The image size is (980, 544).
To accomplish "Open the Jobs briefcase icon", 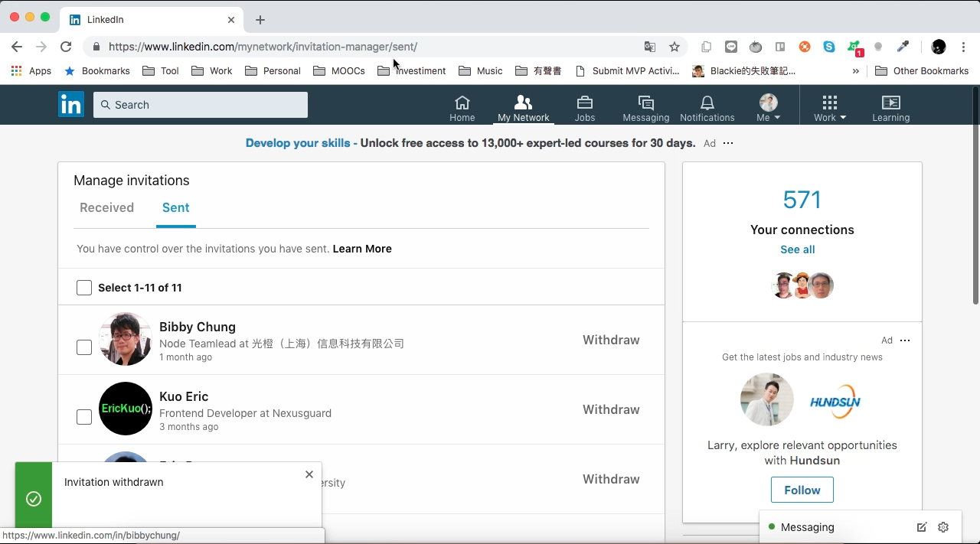I will coord(585,108).
